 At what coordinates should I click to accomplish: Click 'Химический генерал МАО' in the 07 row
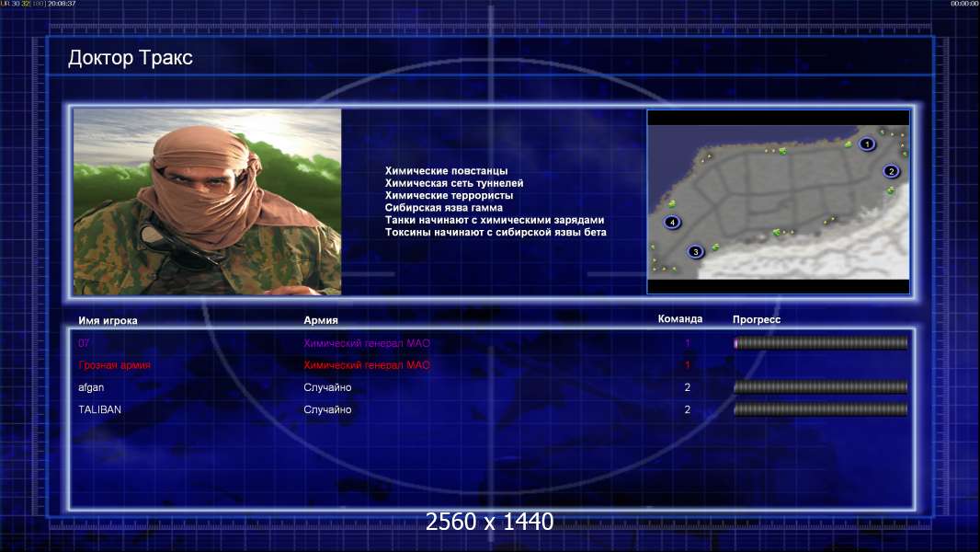(x=367, y=343)
